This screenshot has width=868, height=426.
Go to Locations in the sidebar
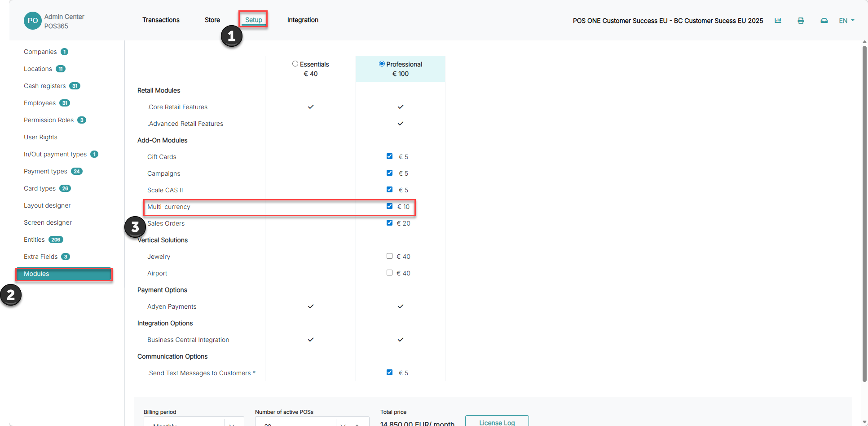coord(38,69)
